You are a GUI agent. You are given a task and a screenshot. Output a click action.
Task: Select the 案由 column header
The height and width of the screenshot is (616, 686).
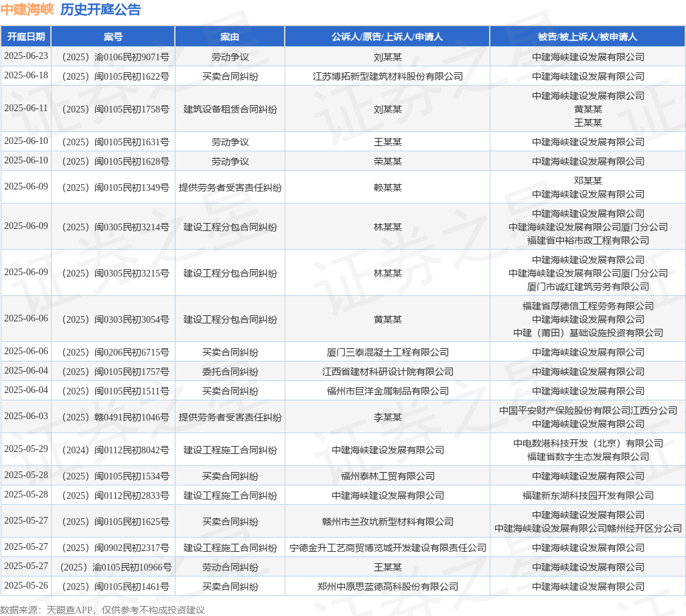pos(230,37)
